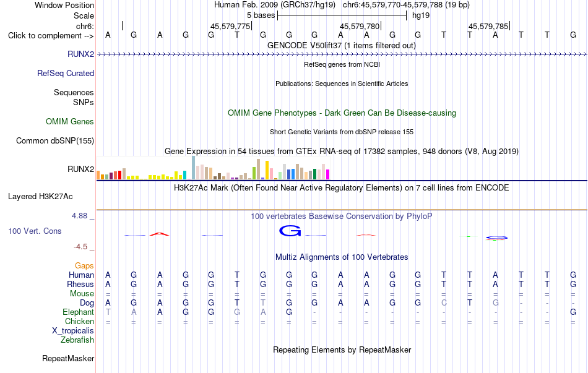Select the Human alignment row label
The width and height of the screenshot is (588, 373).
(81, 275)
